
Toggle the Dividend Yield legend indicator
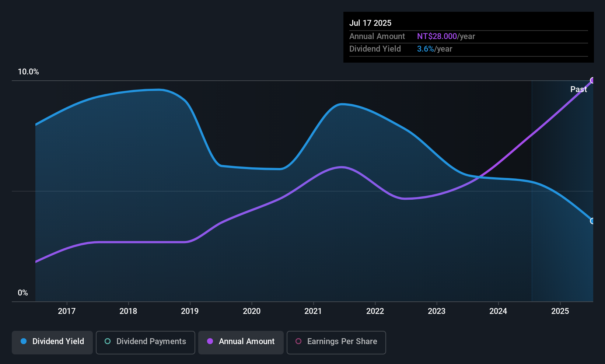24,342
